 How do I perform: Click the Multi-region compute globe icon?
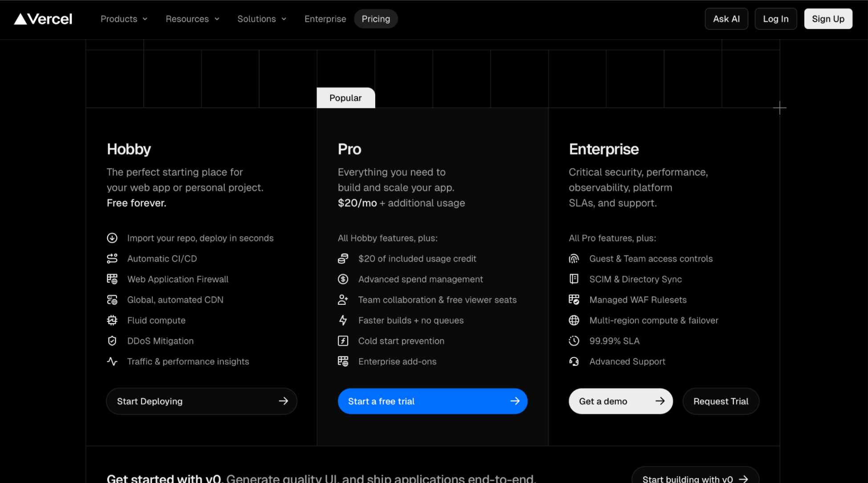574,320
